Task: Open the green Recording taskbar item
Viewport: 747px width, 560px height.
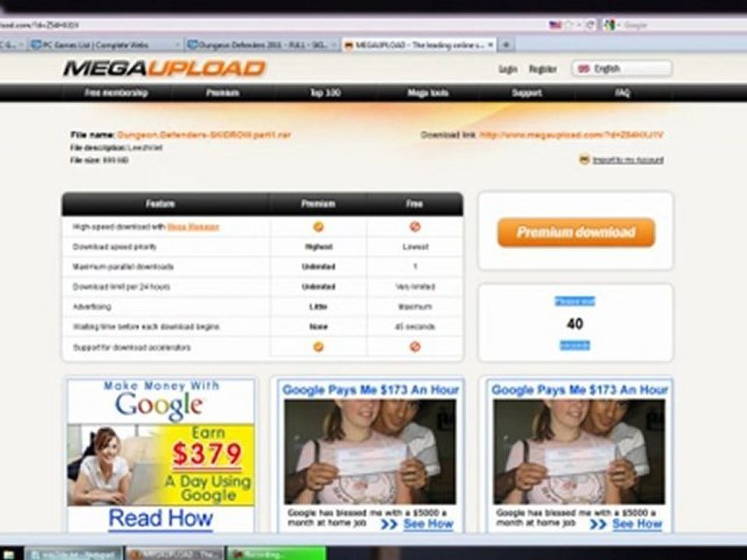Action: pos(277,554)
